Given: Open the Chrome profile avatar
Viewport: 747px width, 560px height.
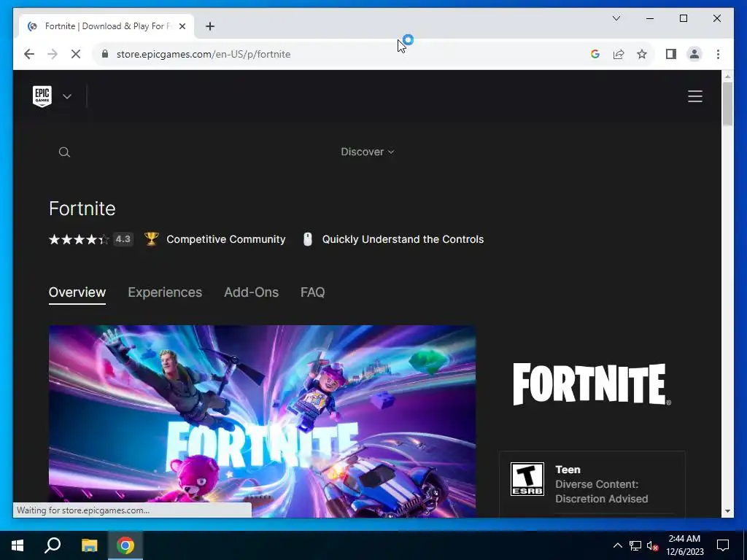Looking at the screenshot, I should (x=694, y=54).
